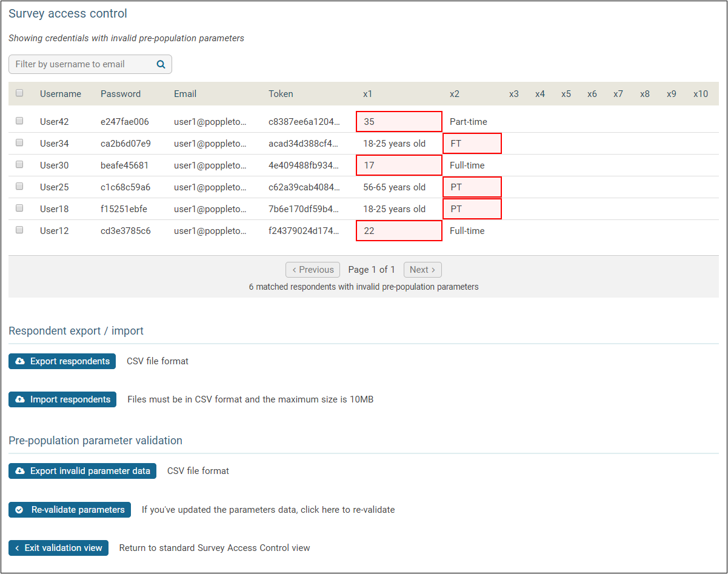728x574 pixels.
Task: Check the User30 row checkbox
Action: pos(19,165)
